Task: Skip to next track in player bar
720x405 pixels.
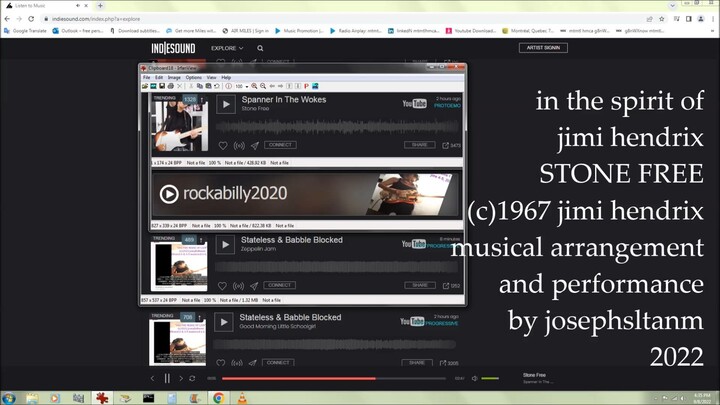Action: coord(181,378)
